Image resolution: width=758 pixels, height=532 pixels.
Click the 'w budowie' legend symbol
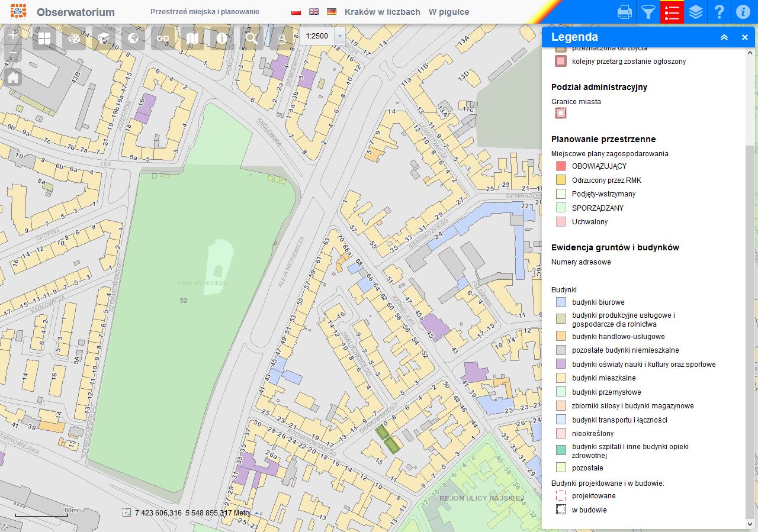(561, 510)
